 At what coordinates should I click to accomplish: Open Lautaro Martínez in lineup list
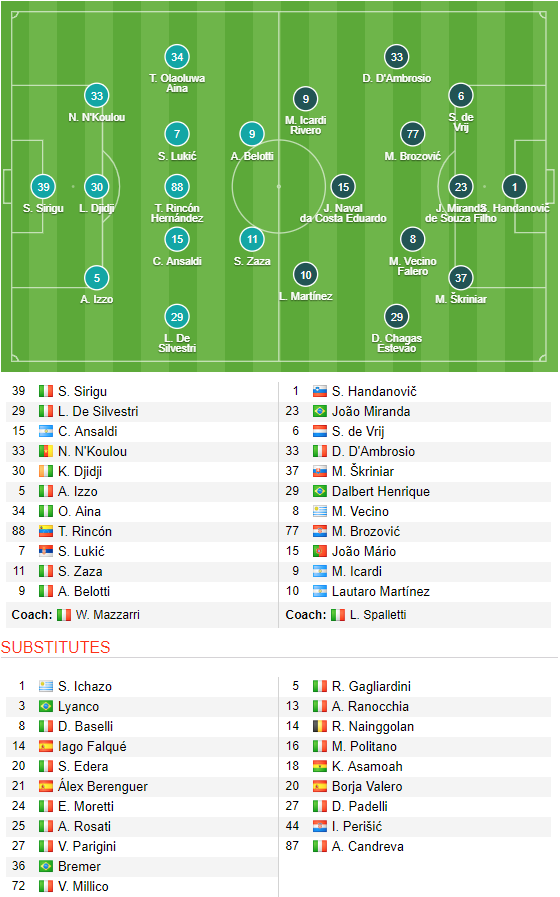(380, 592)
